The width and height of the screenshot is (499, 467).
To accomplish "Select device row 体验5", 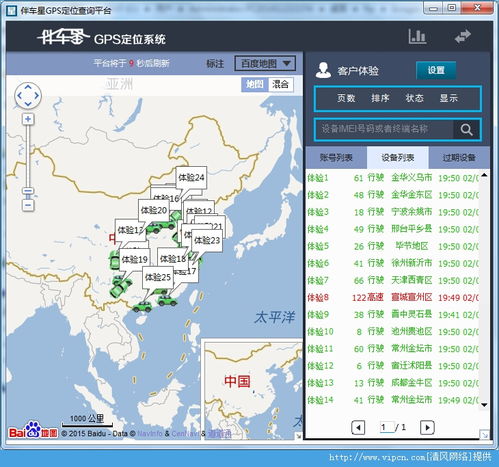I will pyautogui.click(x=393, y=246).
